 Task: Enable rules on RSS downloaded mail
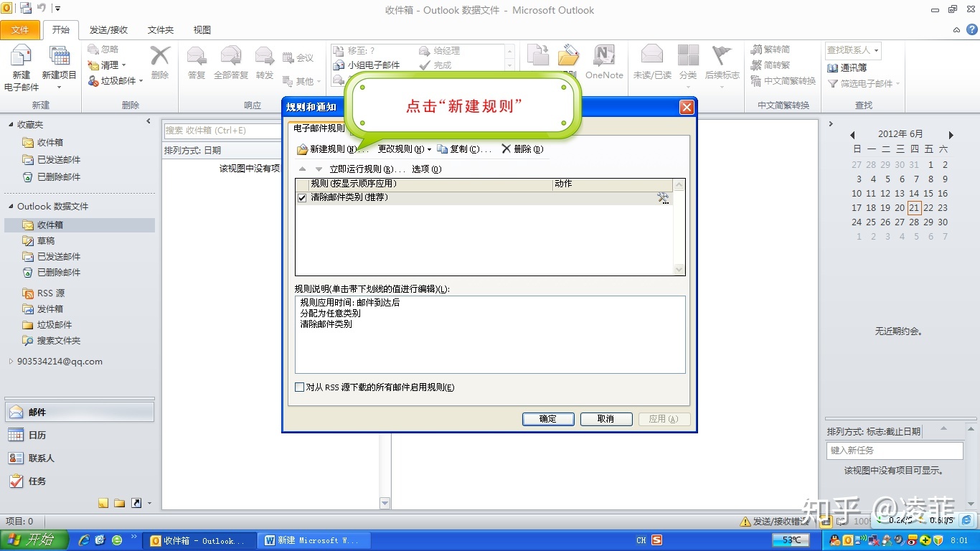(299, 386)
